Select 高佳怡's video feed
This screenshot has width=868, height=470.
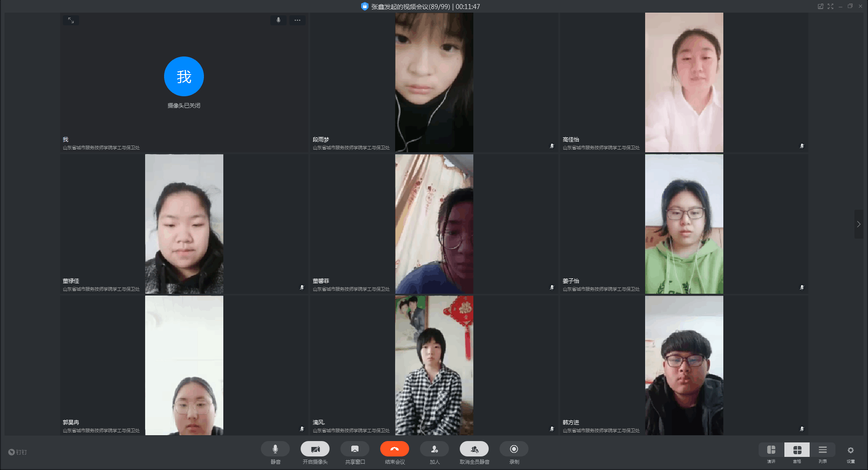[684, 82]
